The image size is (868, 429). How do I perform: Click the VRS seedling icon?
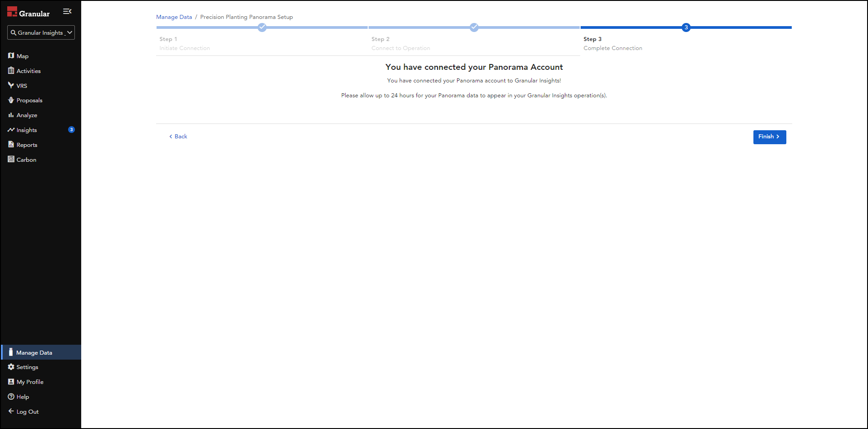[x=11, y=85]
